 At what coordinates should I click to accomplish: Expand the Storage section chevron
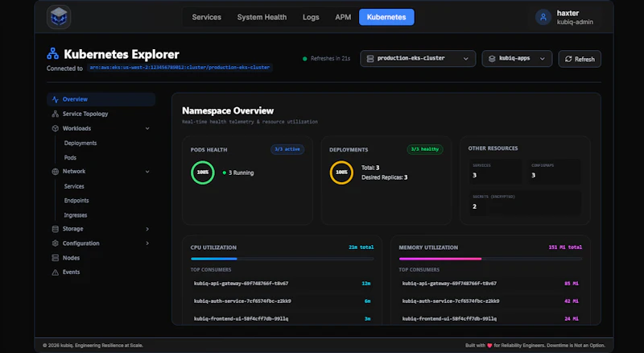pyautogui.click(x=147, y=229)
